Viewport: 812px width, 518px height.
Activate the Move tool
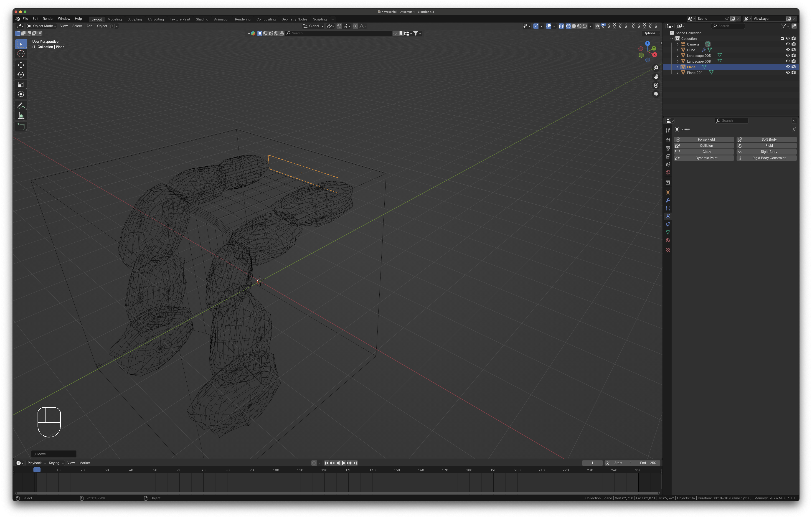(21, 65)
